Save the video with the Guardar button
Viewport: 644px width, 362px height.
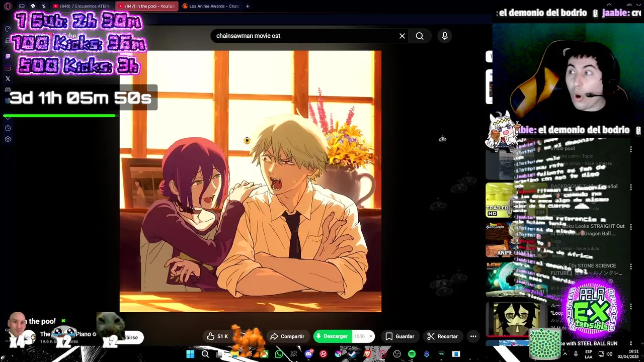coord(400,336)
